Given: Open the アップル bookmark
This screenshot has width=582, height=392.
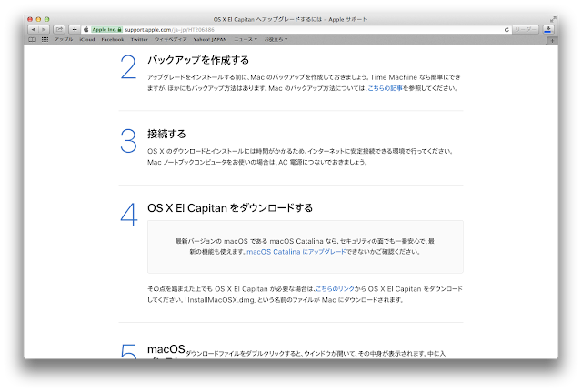Looking at the screenshot, I should tap(64, 39).
